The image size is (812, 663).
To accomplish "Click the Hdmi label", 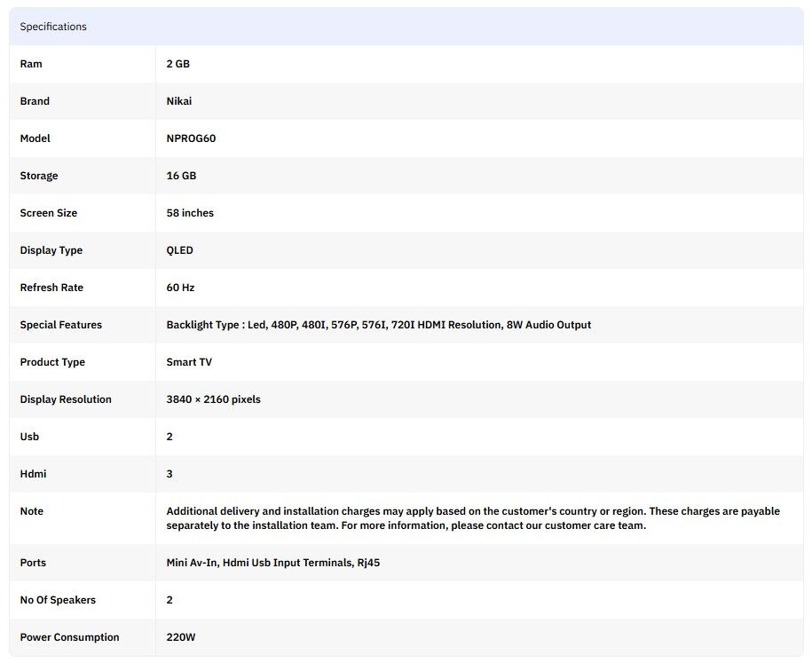I will click(33, 474).
